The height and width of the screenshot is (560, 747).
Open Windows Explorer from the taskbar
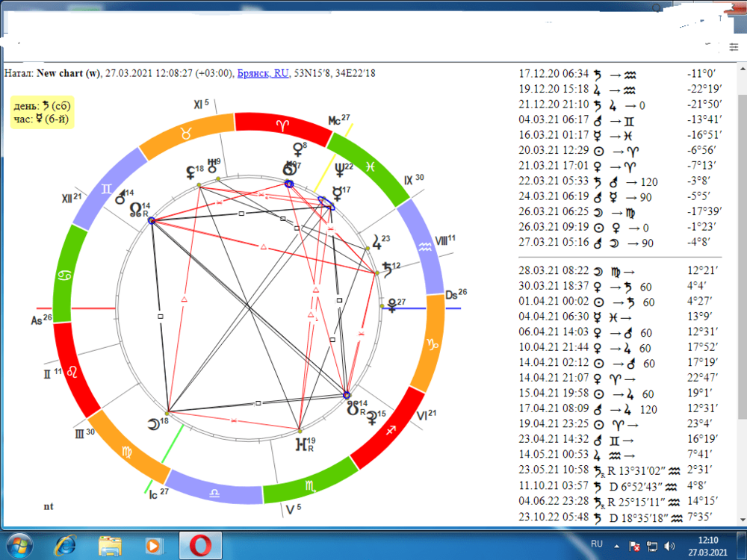pos(110,546)
